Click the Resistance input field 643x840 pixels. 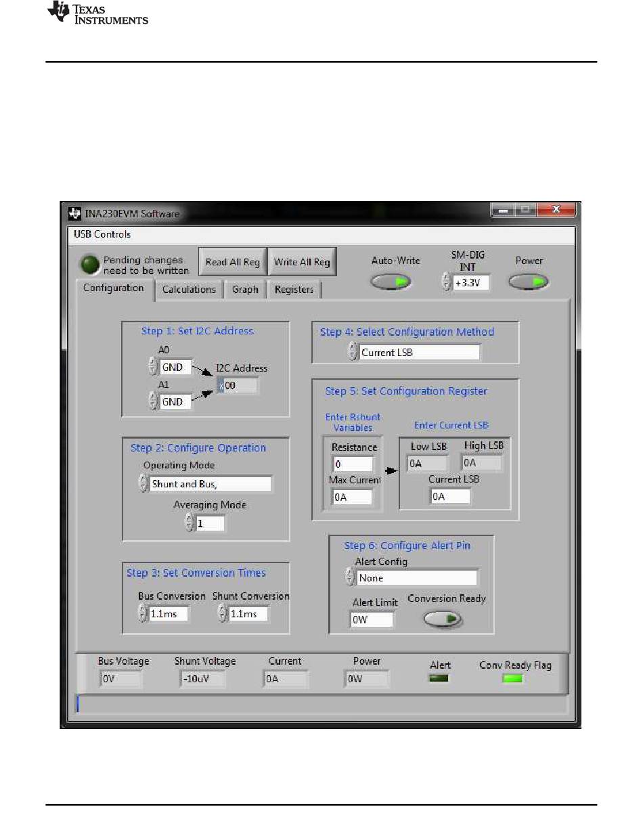[x=353, y=464]
